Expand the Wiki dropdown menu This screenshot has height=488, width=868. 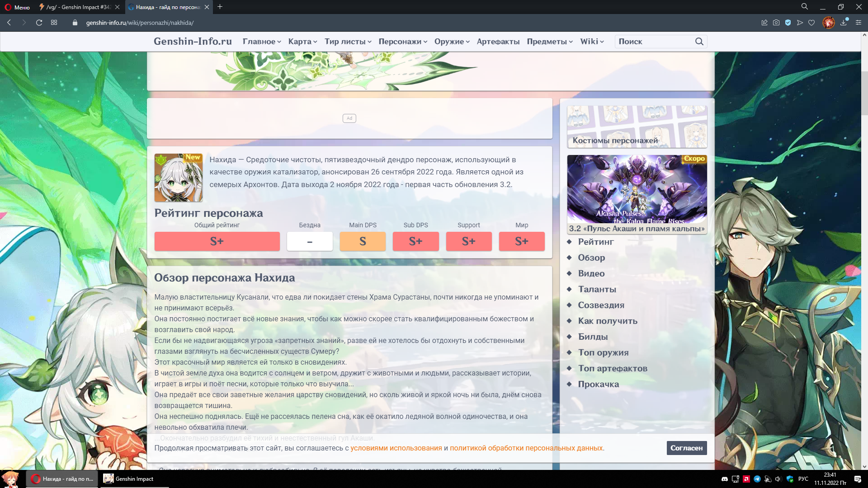pos(592,42)
